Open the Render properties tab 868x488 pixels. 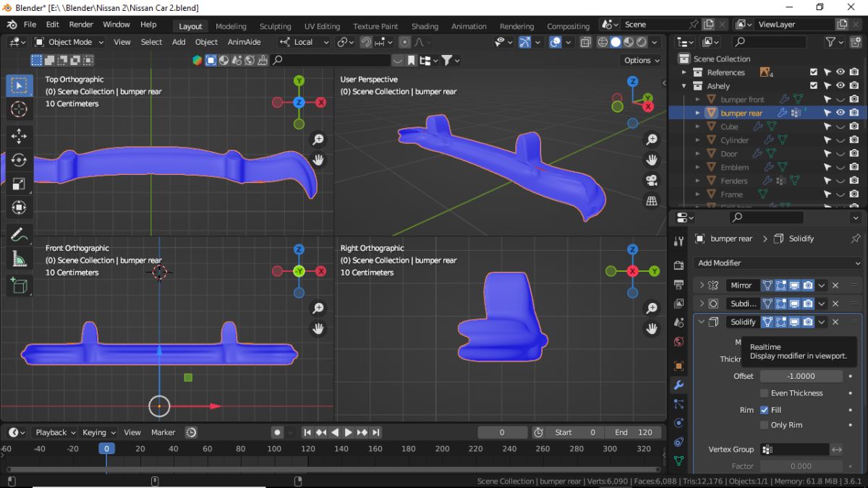coord(678,265)
